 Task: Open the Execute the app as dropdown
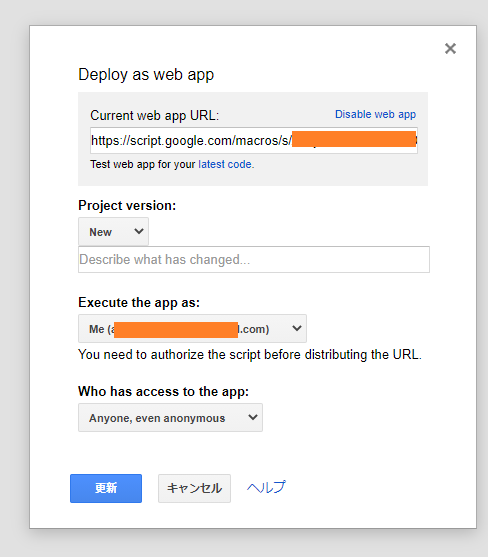click(193, 329)
